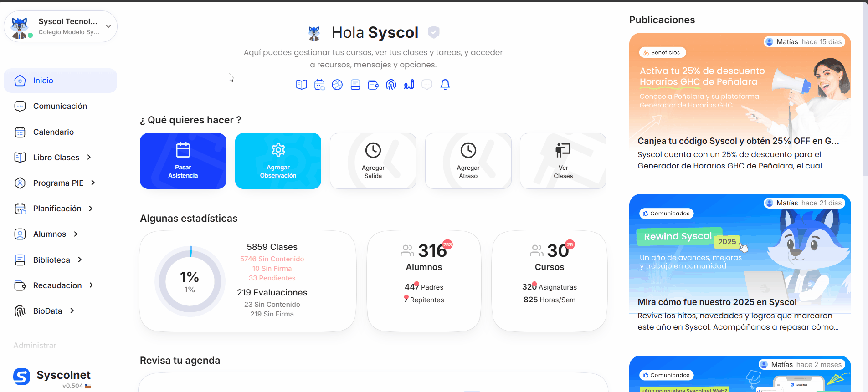Open the fingerprint shortcut icon under the greeting
The image size is (868, 392).
pyautogui.click(x=391, y=85)
